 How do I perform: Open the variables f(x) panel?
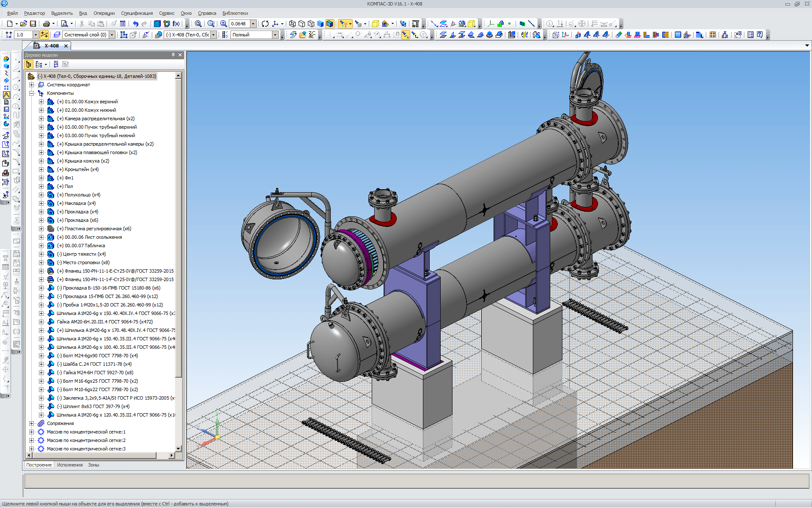click(x=176, y=24)
